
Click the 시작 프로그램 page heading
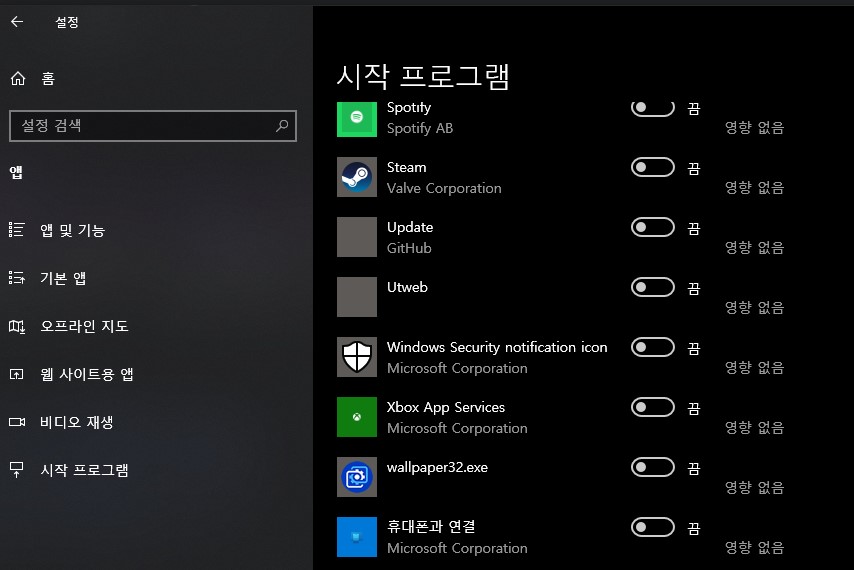pyautogui.click(x=423, y=77)
